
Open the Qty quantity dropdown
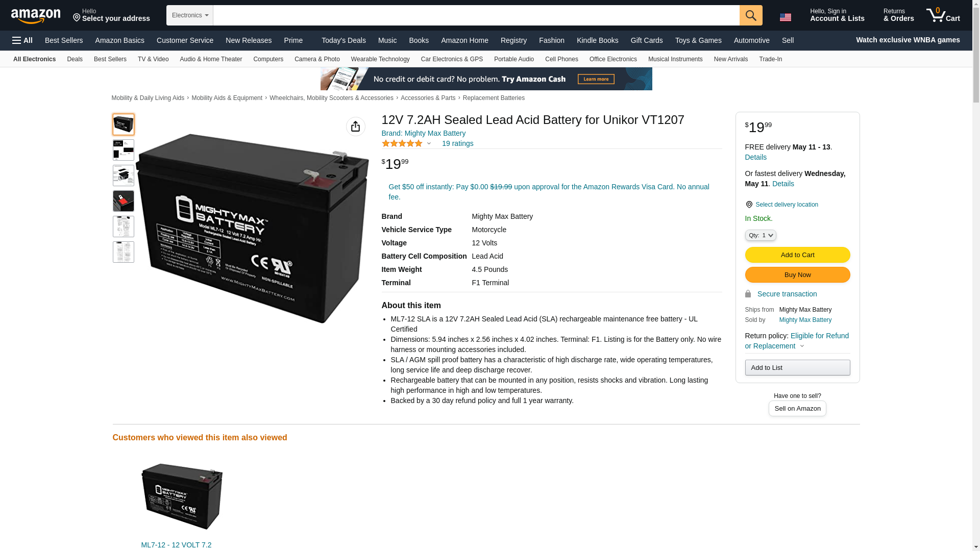pos(761,235)
